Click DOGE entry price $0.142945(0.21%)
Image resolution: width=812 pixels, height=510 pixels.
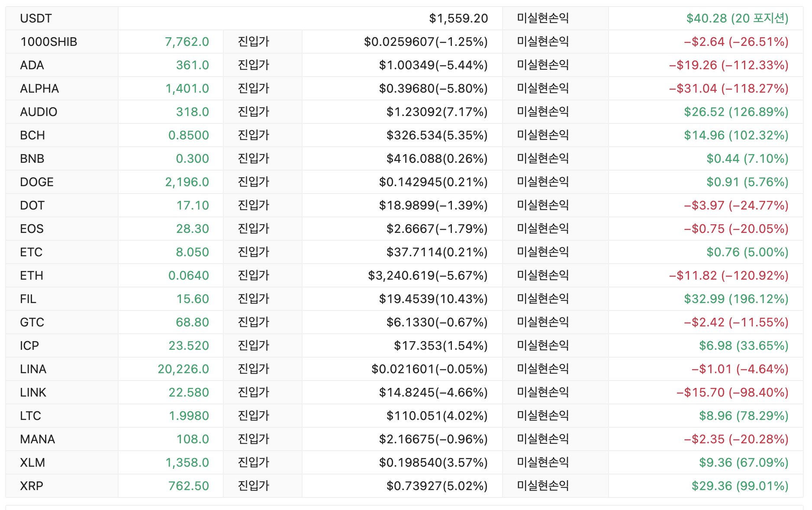(433, 182)
